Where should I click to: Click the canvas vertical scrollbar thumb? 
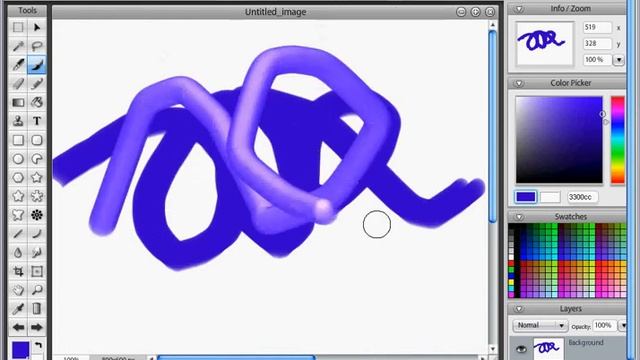click(493, 127)
